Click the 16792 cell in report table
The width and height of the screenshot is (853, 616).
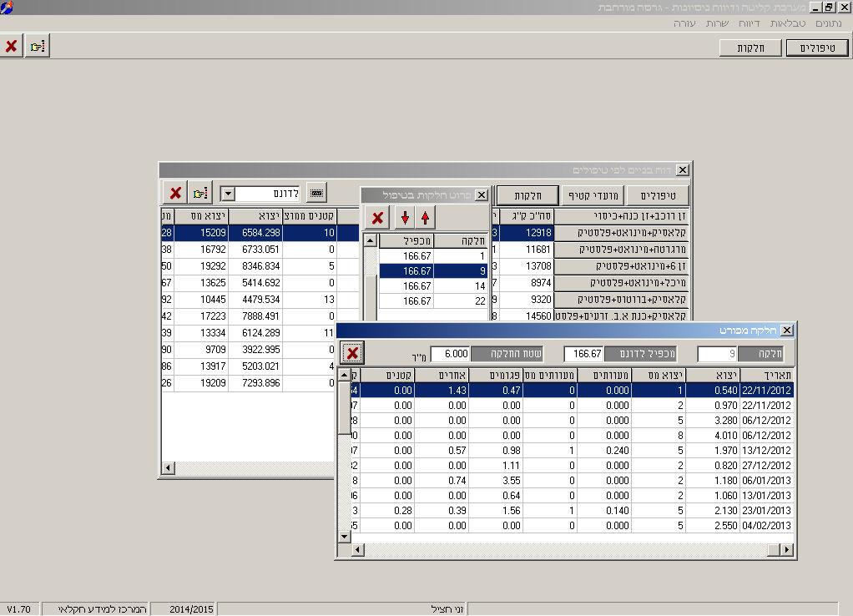click(x=201, y=250)
